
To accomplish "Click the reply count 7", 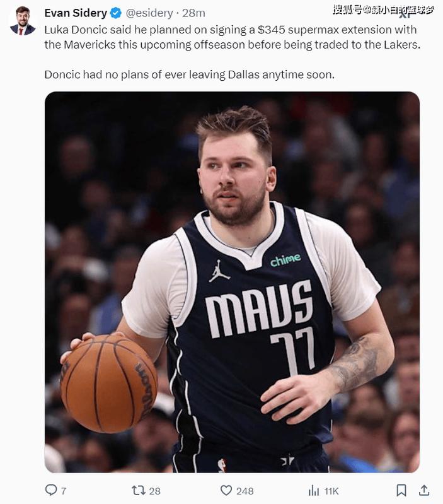I will click(x=64, y=491).
